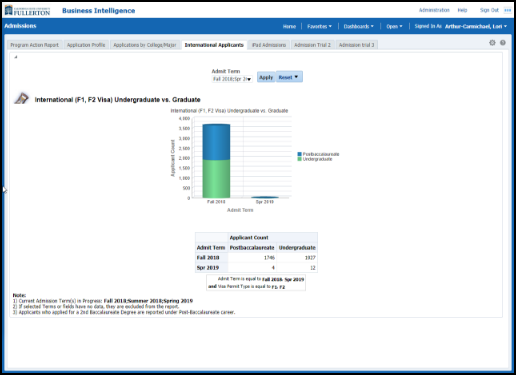This screenshot has width=516, height=375.
Task: Click Spr 2019 Postbaccalaureate value 4
Action: (x=273, y=268)
